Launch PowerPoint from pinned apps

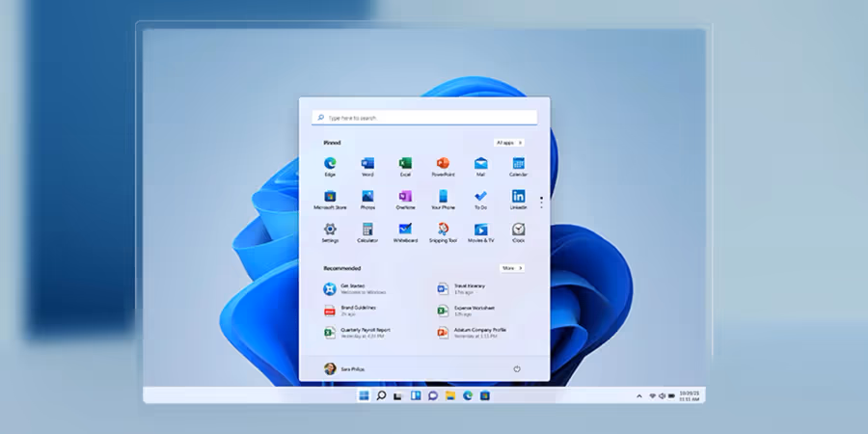click(443, 166)
